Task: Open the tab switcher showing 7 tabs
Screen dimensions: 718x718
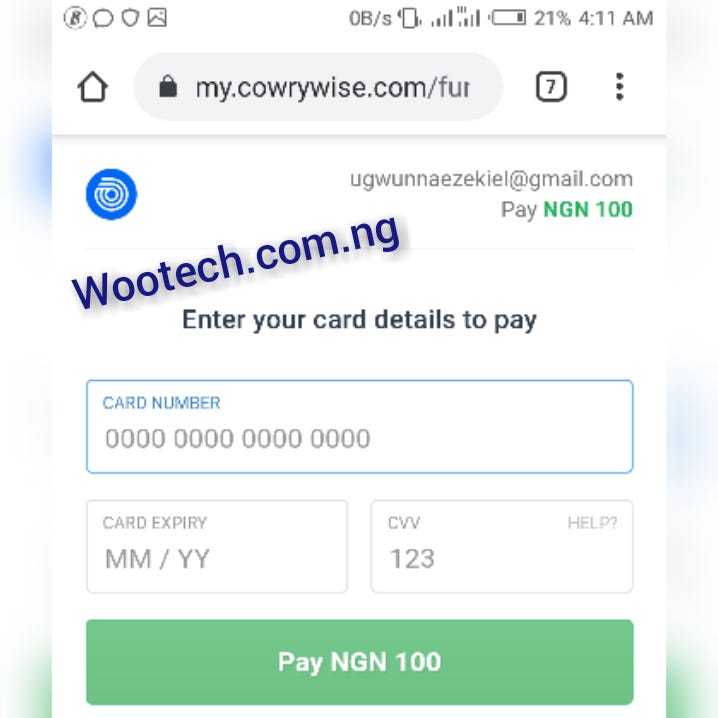Action: click(x=551, y=86)
